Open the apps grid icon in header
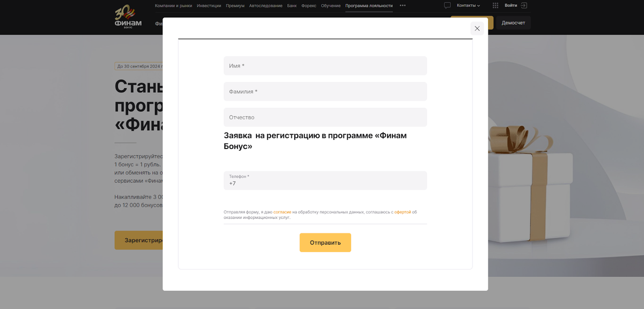Image resolution: width=644 pixels, height=309 pixels. coord(495,5)
